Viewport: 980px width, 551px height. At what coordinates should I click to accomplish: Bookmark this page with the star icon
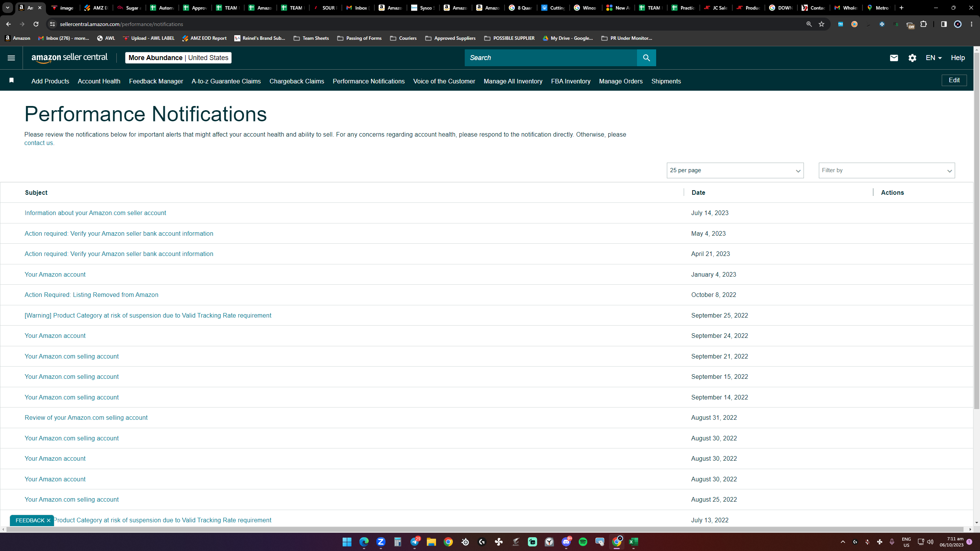pos(822,24)
